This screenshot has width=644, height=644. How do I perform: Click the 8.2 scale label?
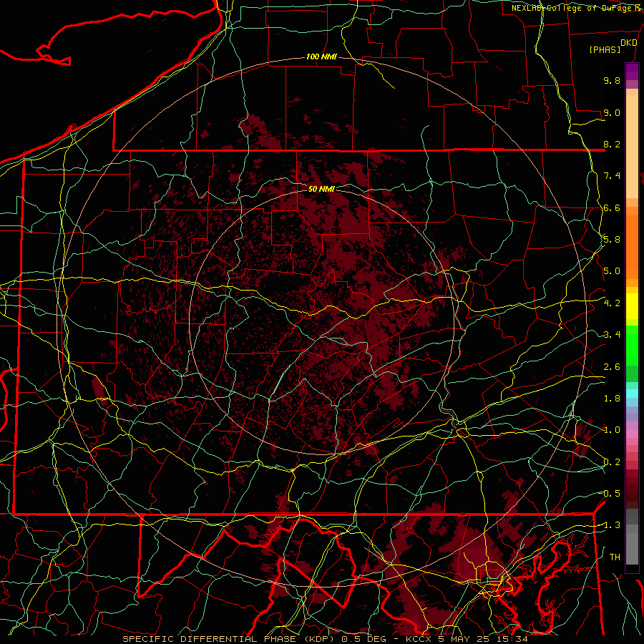coord(612,144)
